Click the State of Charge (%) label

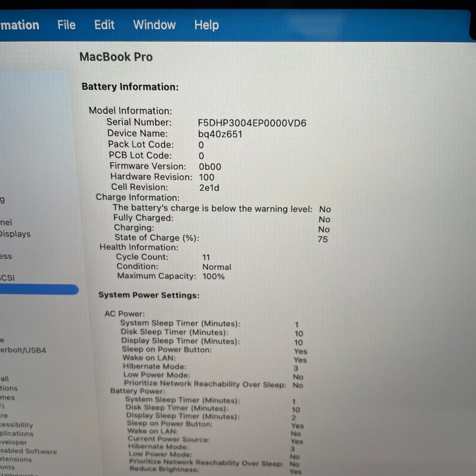(157, 238)
